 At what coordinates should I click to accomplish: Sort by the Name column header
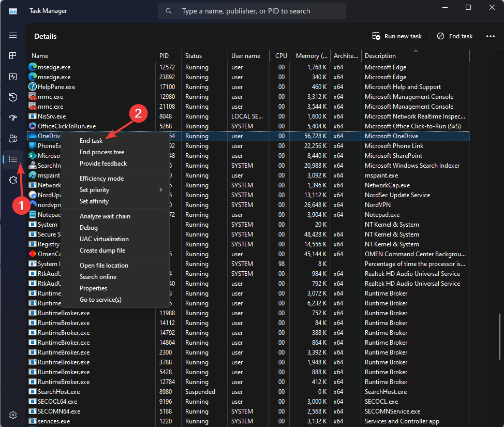(92, 55)
